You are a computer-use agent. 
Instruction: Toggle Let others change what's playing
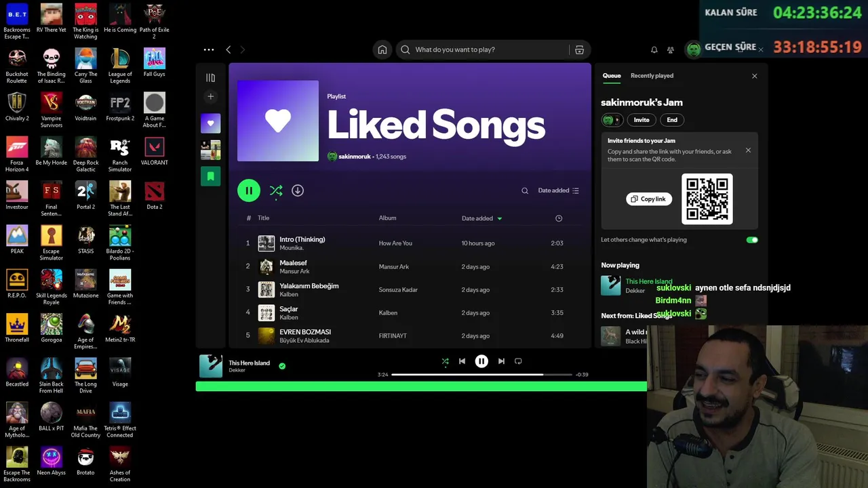tap(751, 240)
